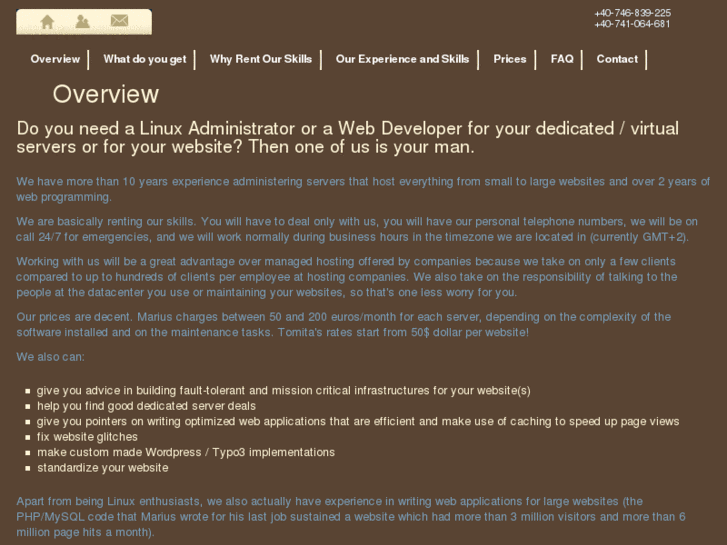Open the Overview menu item
The width and height of the screenshot is (727, 545).
click(x=55, y=59)
